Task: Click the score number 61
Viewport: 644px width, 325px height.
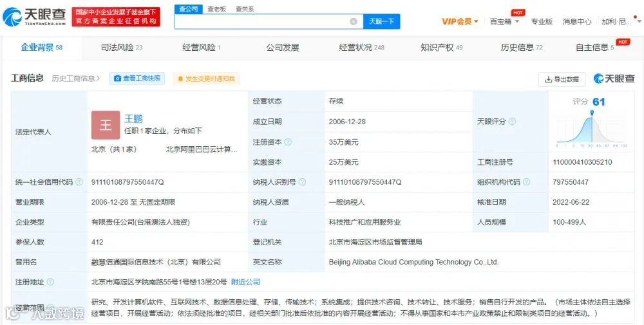Action: coord(599,102)
